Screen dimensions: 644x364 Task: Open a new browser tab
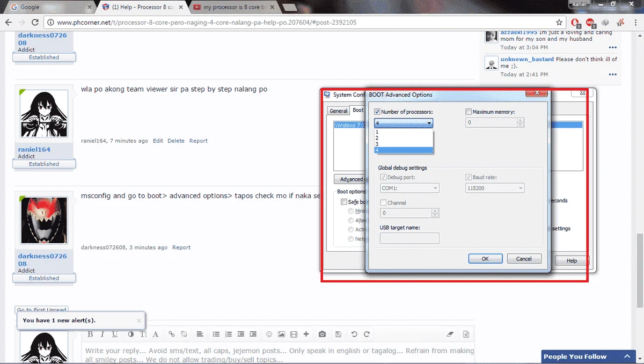pyautogui.click(x=290, y=7)
